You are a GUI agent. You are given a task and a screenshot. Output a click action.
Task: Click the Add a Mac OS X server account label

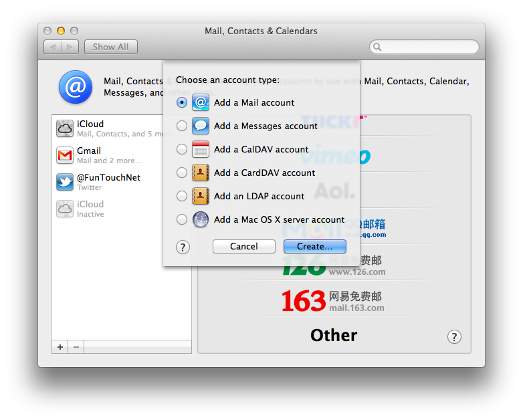(x=280, y=219)
